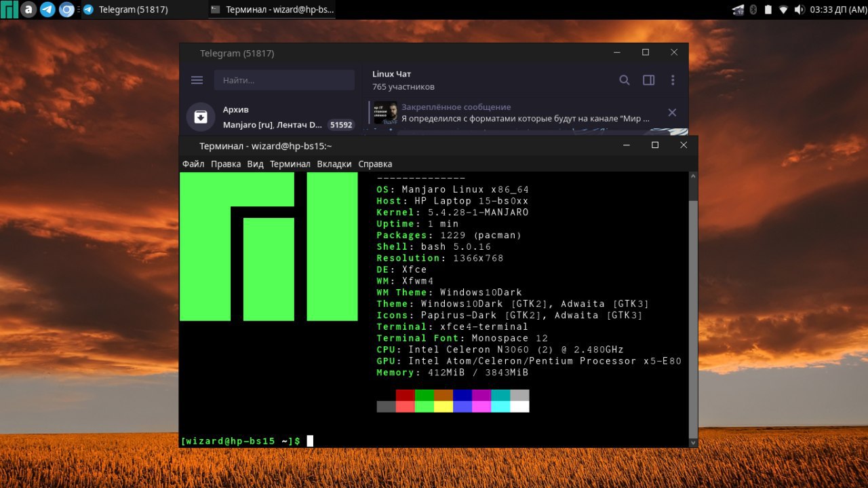The width and height of the screenshot is (868, 488).
Task: Open the Справка menu in terminal
Action: 375,164
